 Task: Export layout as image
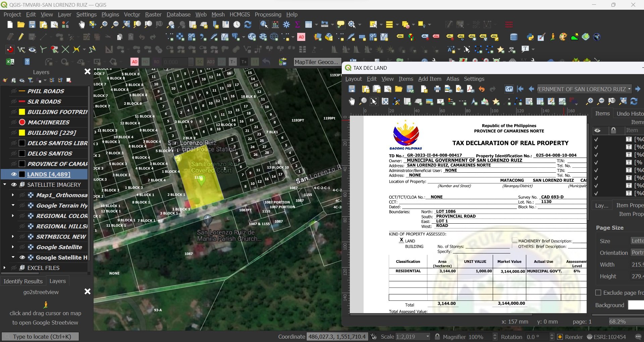pos(448,89)
